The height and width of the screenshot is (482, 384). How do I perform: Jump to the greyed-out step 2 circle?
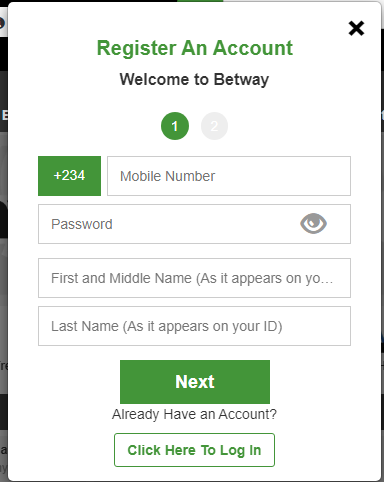[x=214, y=126]
